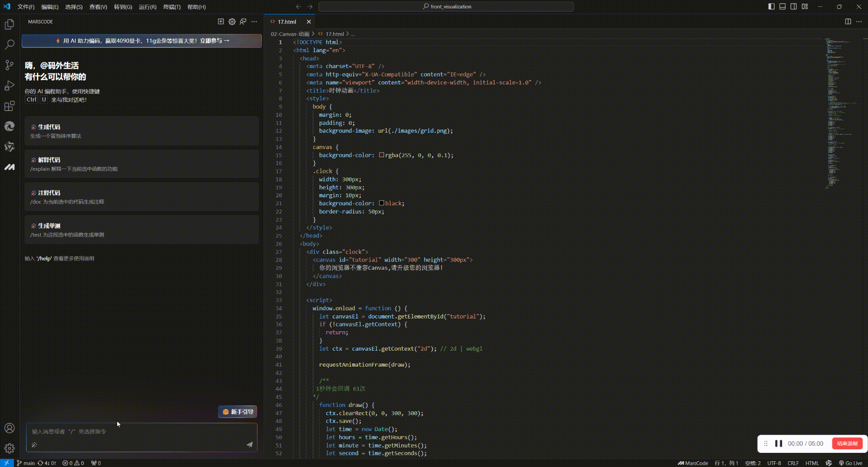Image resolution: width=868 pixels, height=467 pixels.
Task: Open the MarsCode panel icon in activity bar
Action: (9, 167)
